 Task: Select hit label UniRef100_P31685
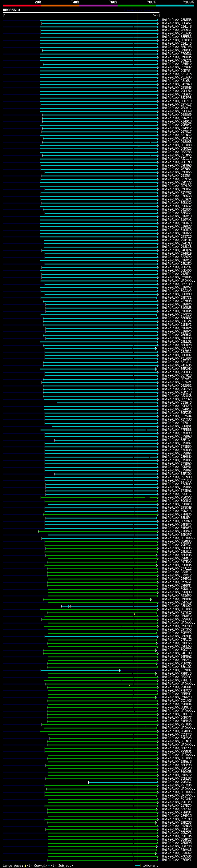176,78
